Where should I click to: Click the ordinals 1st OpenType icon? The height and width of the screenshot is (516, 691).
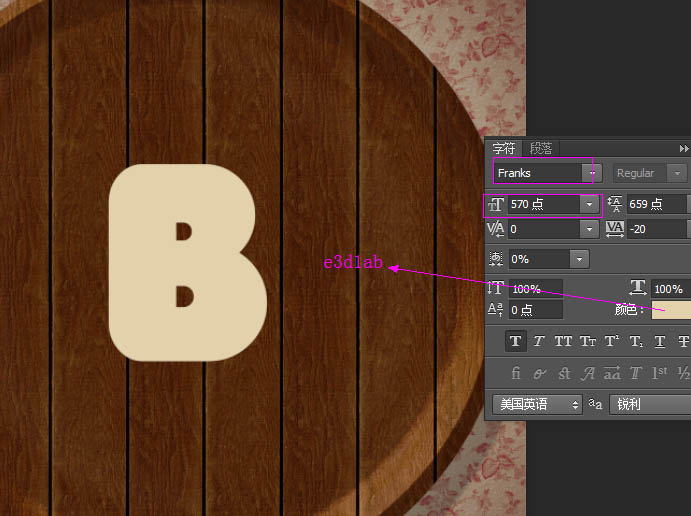660,373
